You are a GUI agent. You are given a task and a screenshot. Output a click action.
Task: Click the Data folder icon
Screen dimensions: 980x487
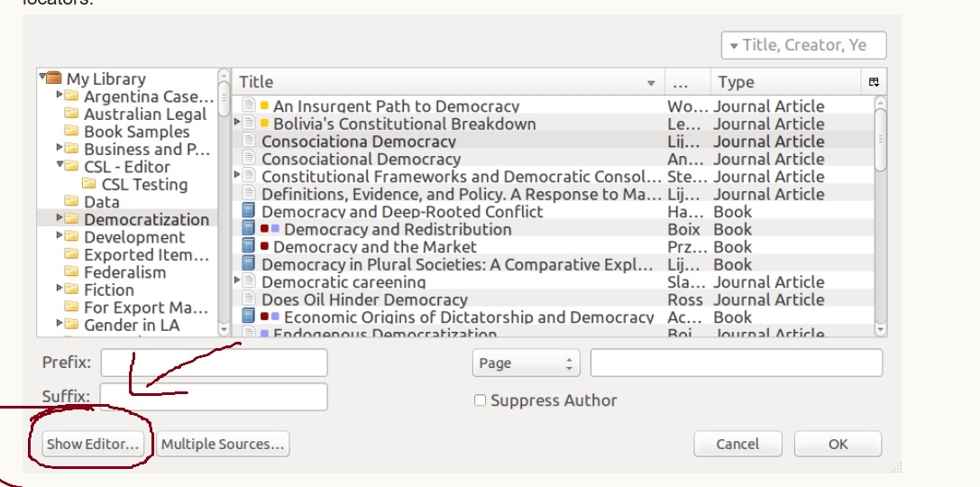(x=72, y=201)
